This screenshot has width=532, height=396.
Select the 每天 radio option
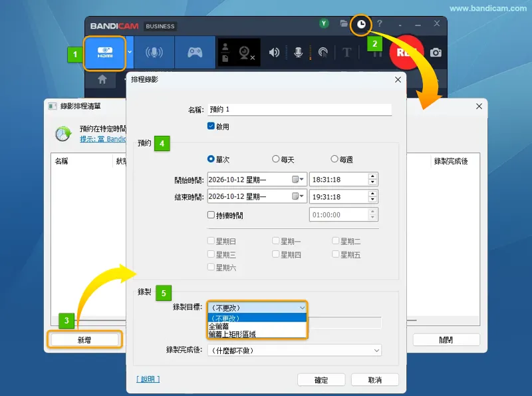[x=275, y=159]
